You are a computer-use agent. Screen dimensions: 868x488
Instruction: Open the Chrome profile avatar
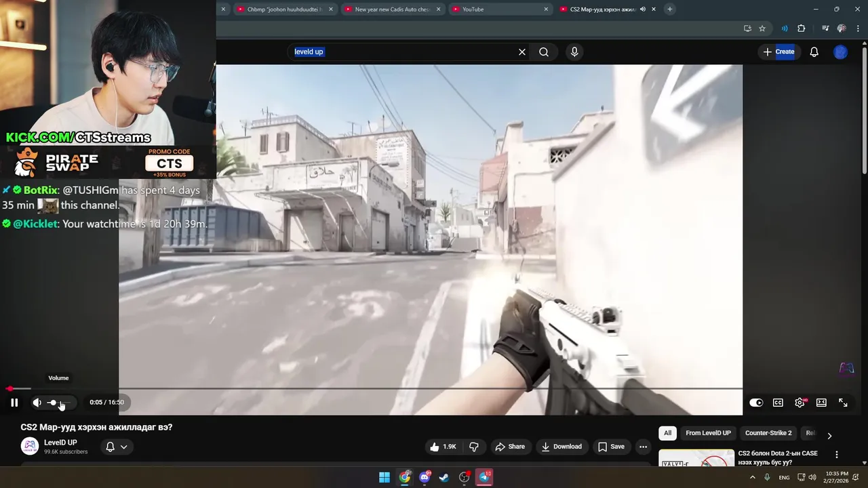(842, 28)
